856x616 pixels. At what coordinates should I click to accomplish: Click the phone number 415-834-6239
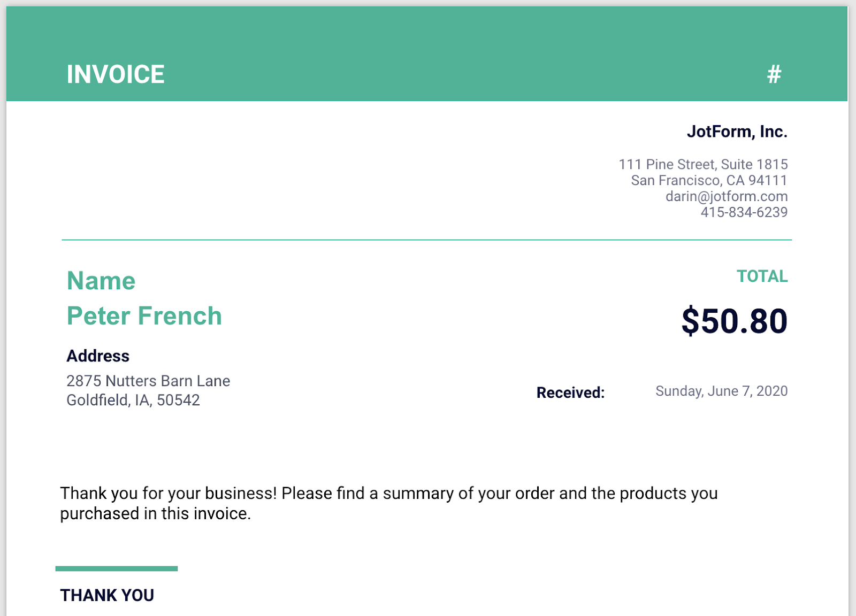coord(744,212)
